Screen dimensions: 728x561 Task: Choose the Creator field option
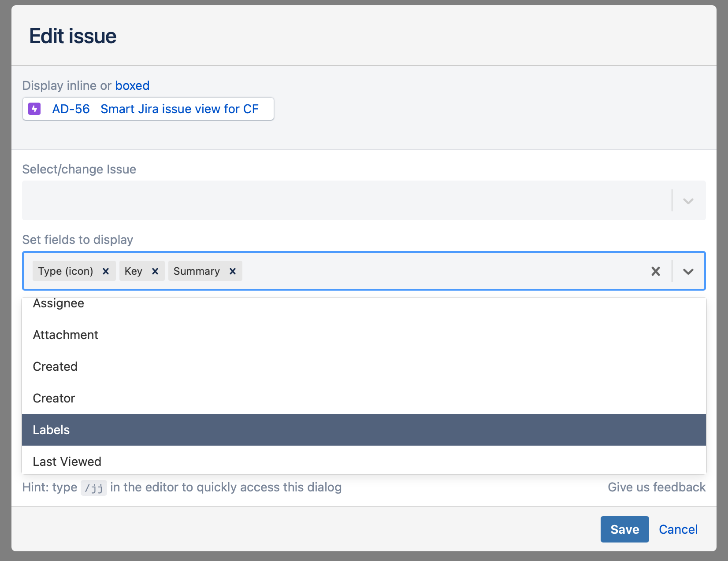(54, 399)
